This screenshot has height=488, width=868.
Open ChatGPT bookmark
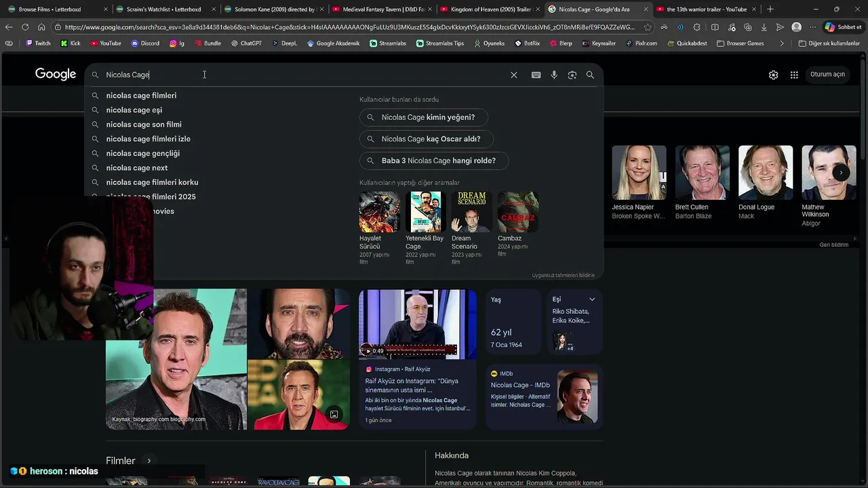pos(245,43)
